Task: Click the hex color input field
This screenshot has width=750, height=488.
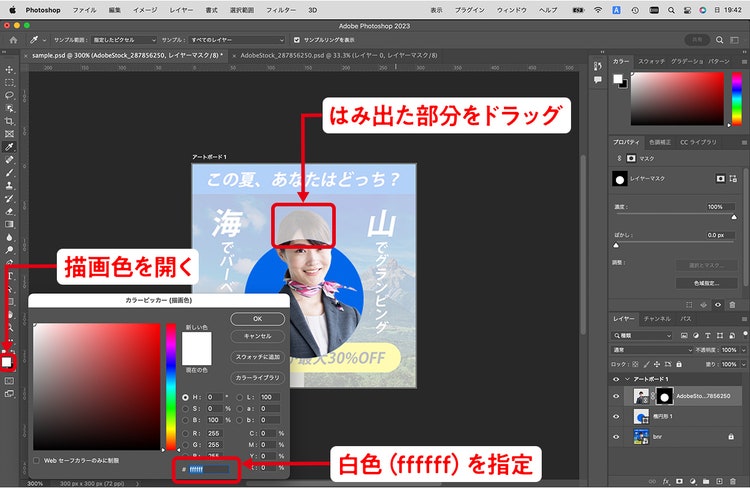Action: tap(209, 470)
